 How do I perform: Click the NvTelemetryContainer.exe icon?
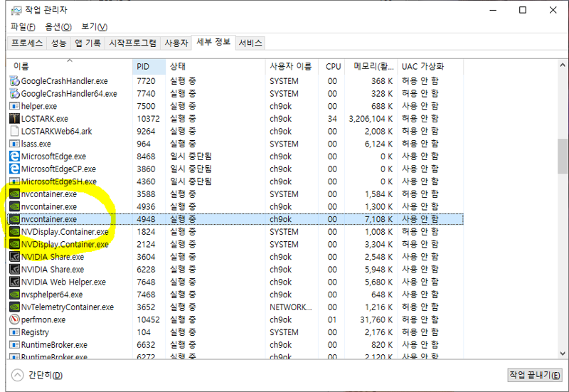tap(14, 307)
